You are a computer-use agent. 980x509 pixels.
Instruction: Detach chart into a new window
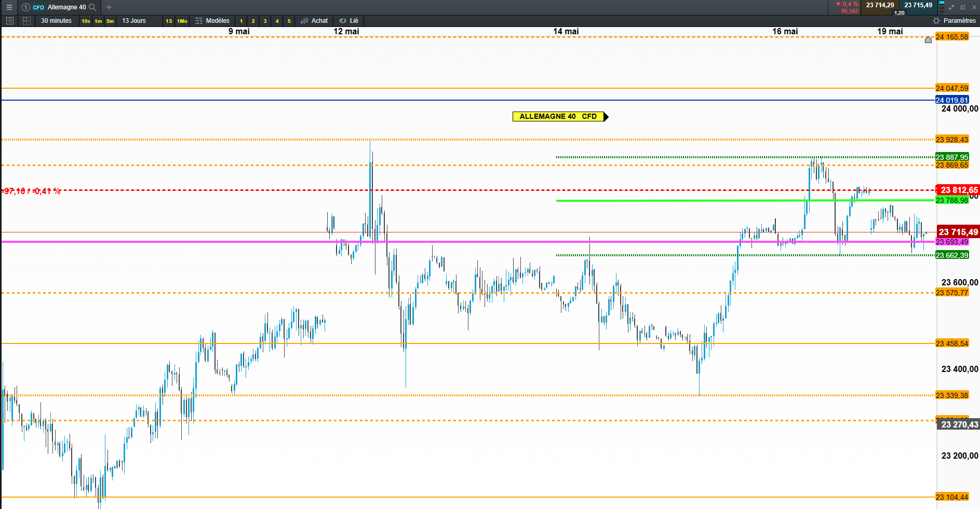[963, 7]
